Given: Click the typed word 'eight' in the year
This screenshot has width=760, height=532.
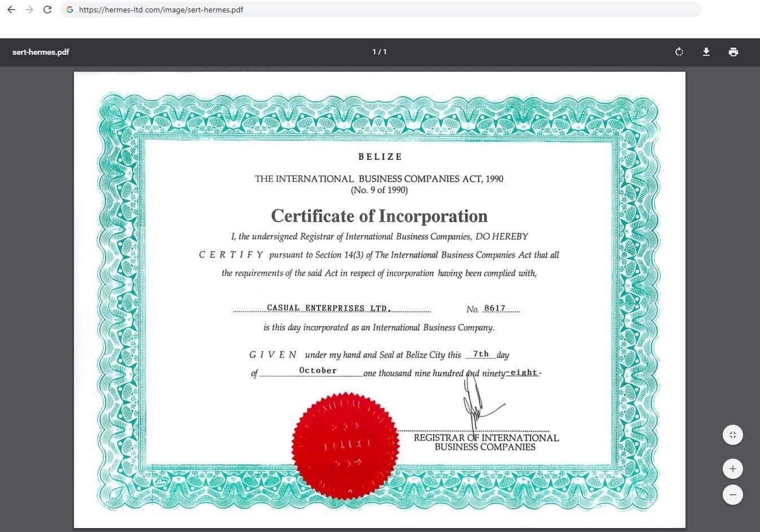Looking at the screenshot, I should (x=524, y=373).
